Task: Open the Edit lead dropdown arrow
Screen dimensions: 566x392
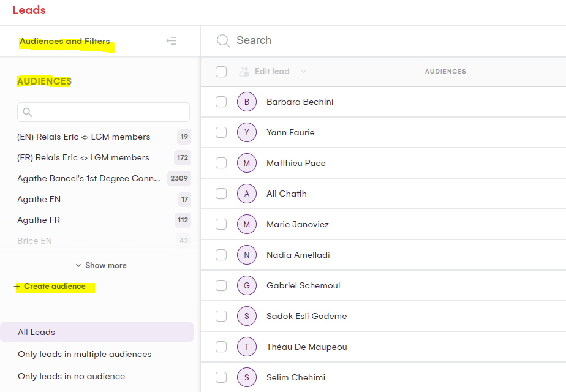Action: click(x=303, y=72)
